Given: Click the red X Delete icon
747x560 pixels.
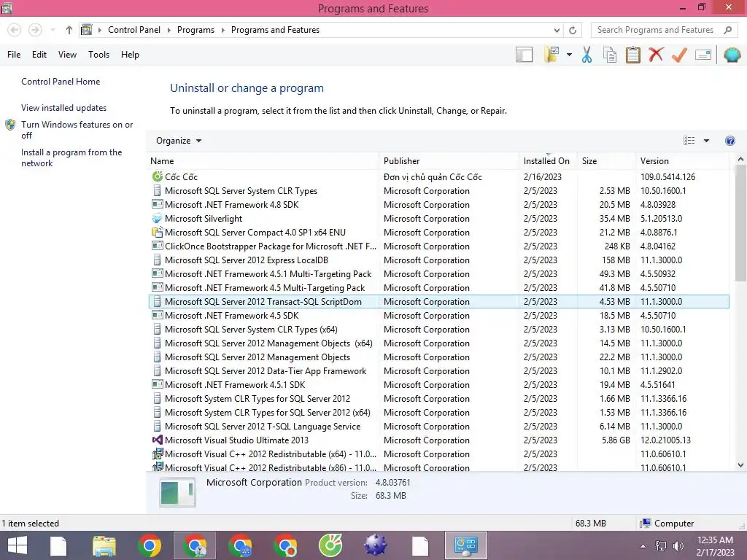Looking at the screenshot, I should tap(656, 54).
